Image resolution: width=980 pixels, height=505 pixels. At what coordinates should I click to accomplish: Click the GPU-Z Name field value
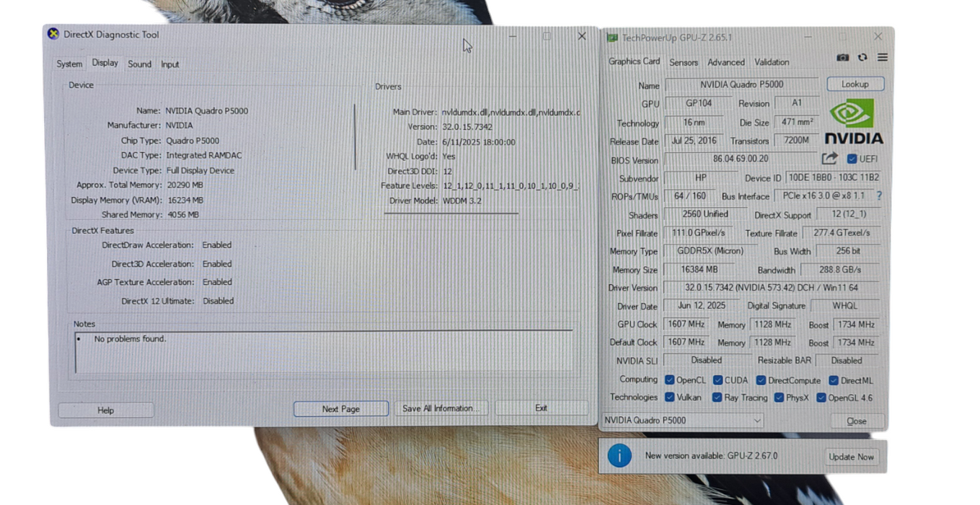pos(742,84)
